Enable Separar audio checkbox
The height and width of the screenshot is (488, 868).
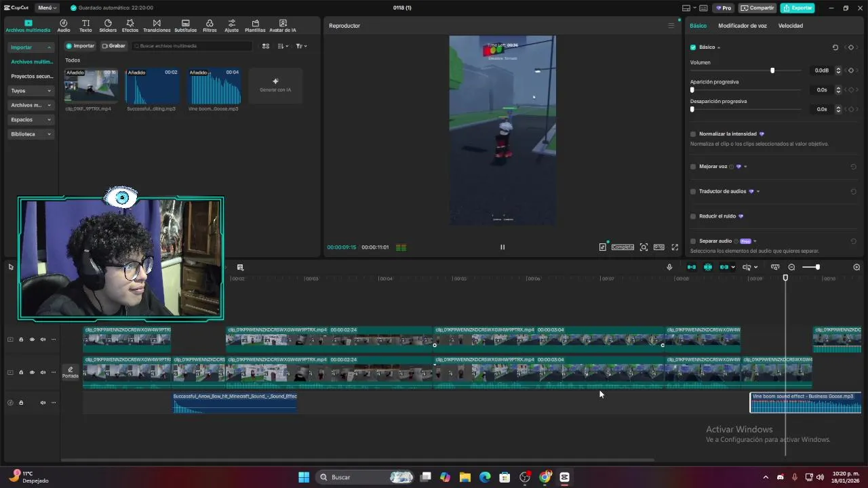[693, 241]
